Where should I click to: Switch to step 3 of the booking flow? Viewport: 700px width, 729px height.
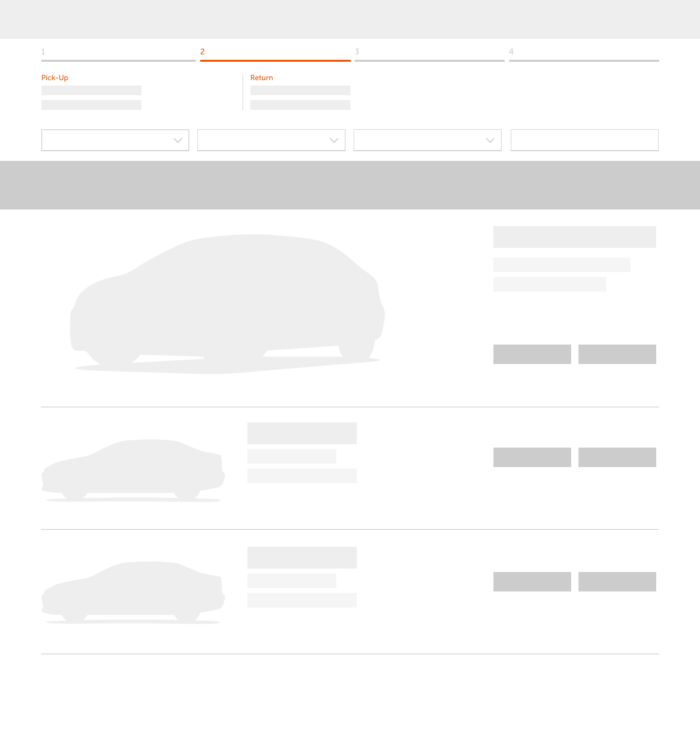(x=429, y=60)
